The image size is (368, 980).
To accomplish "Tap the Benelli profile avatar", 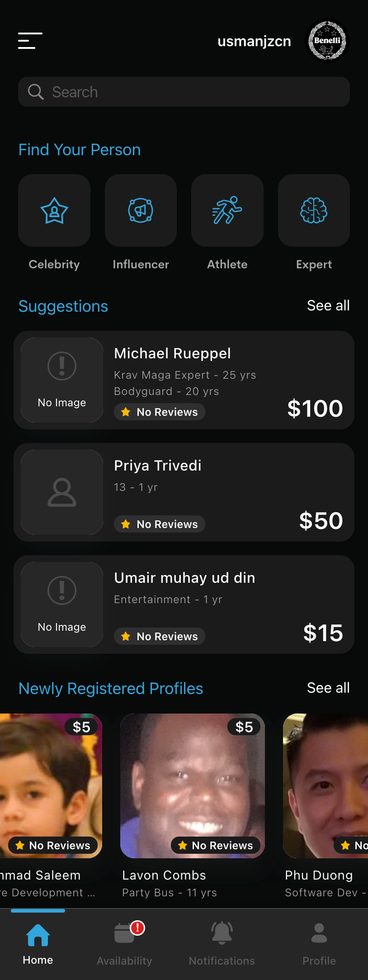I will pyautogui.click(x=328, y=41).
